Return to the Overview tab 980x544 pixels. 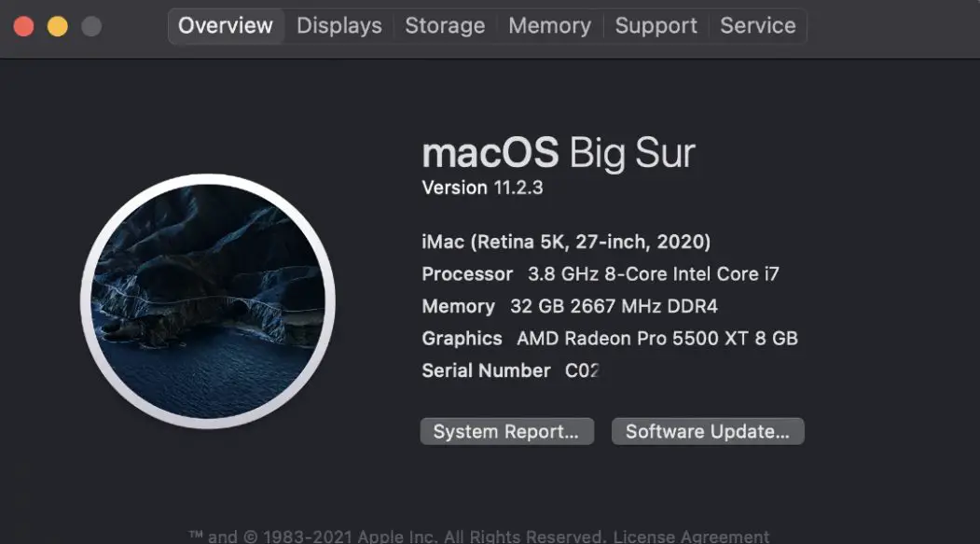(226, 25)
